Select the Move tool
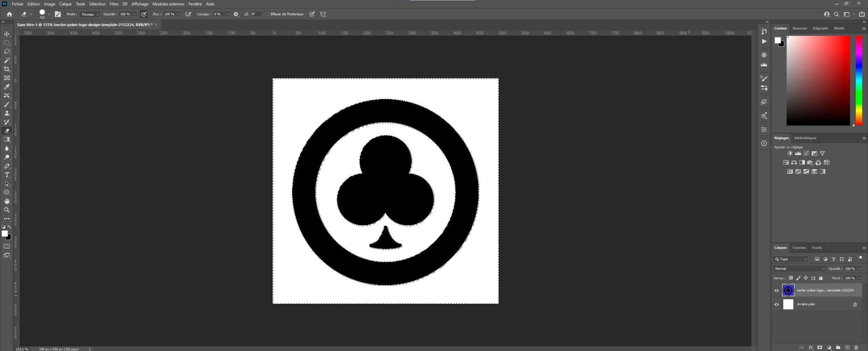Image resolution: width=868 pixels, height=351 pixels. point(7,34)
